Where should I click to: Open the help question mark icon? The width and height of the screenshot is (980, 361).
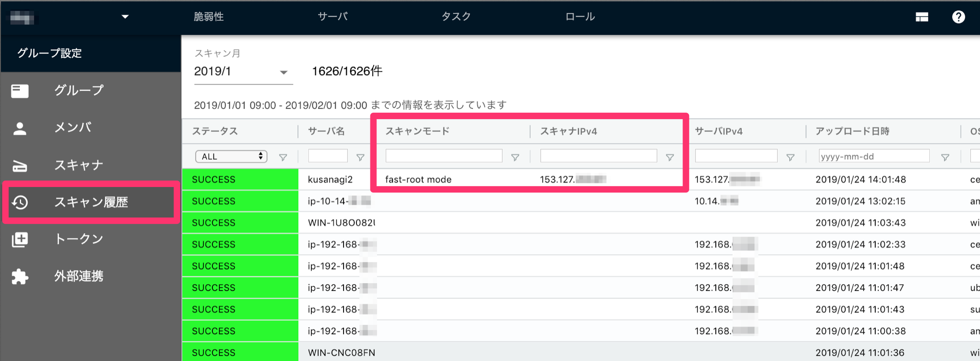958,17
